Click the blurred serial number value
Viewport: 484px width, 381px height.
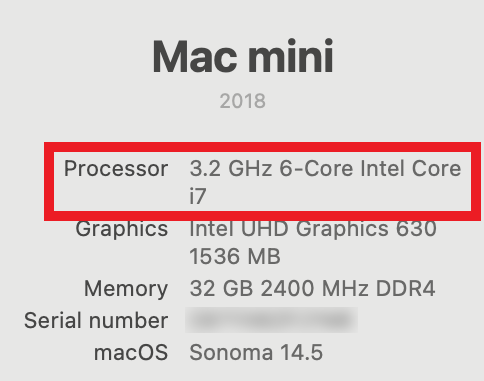point(271,320)
